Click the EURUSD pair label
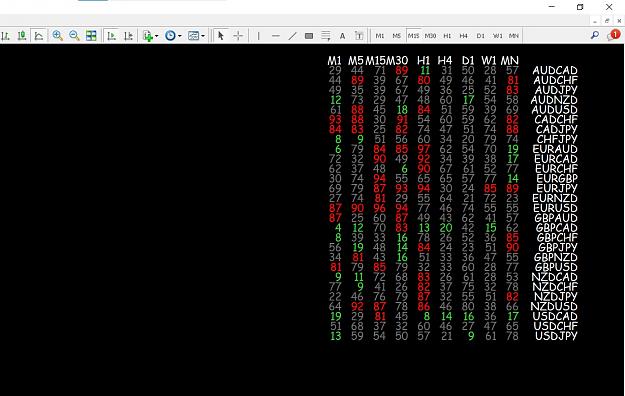The image size is (625, 396). 555,208
